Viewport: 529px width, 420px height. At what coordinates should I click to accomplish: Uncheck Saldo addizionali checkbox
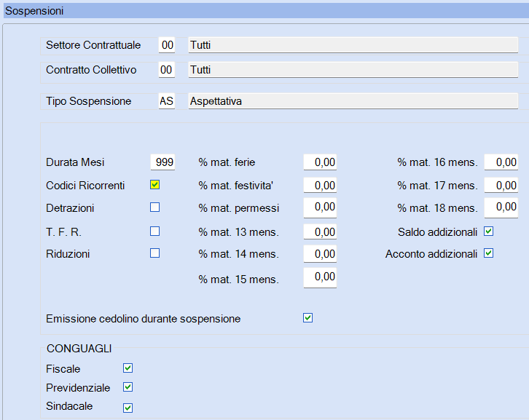[488, 231]
